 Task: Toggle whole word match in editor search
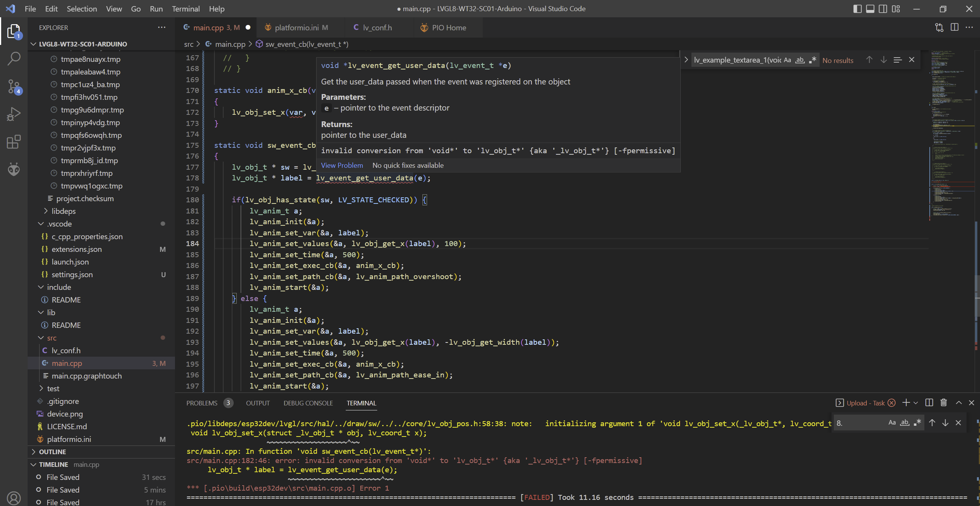(x=800, y=60)
